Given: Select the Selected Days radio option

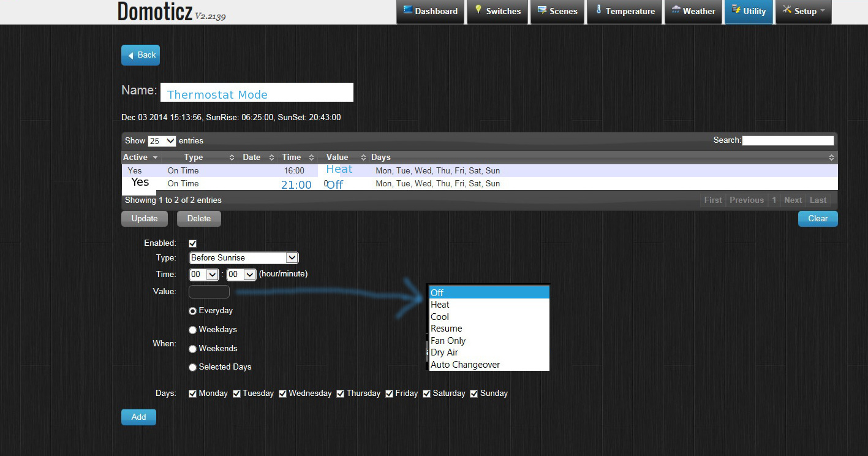Looking at the screenshot, I should click(192, 368).
